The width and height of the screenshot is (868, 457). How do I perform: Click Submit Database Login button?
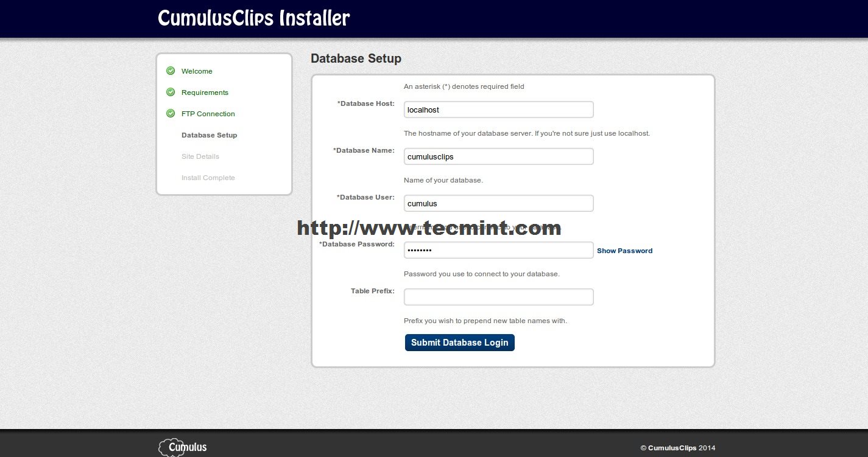click(460, 343)
